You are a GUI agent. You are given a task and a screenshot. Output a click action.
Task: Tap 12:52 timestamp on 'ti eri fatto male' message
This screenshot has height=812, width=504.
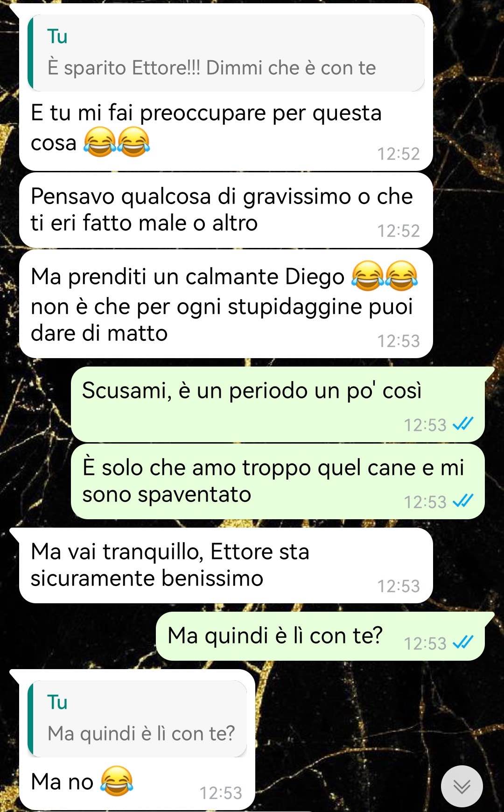pos(398,231)
